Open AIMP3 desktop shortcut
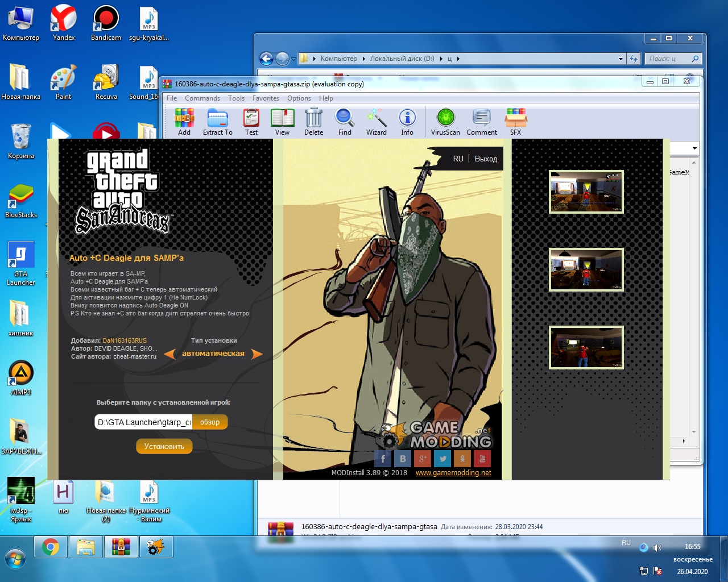 21,378
